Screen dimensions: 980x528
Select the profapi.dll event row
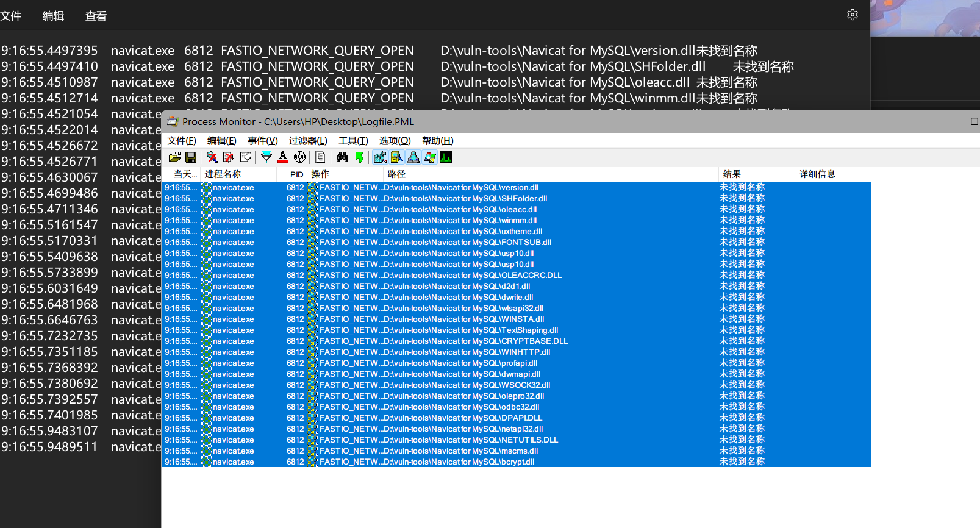517,363
